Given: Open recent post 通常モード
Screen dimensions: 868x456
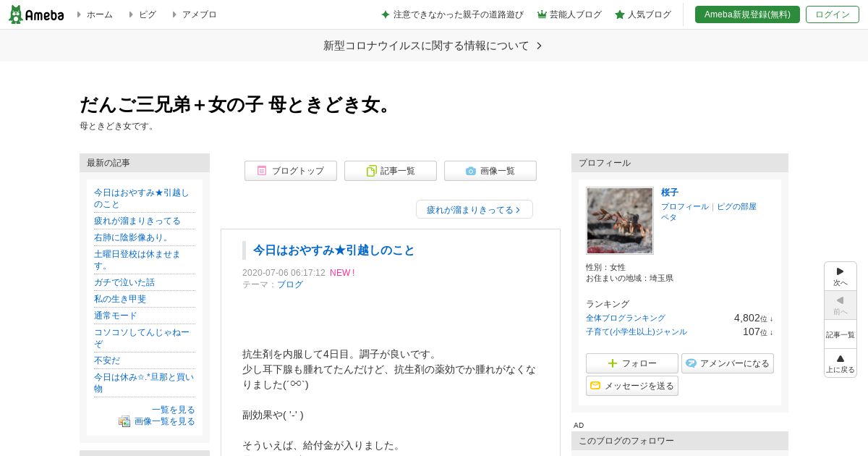Looking at the screenshot, I should [x=116, y=316].
